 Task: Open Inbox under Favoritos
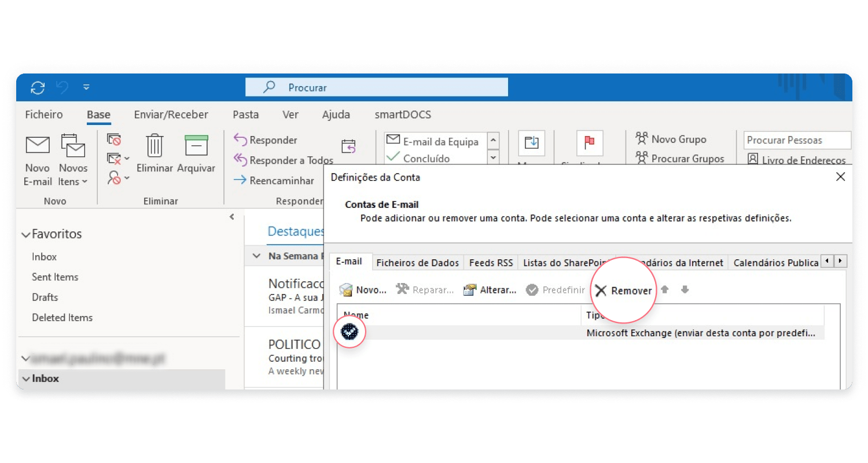pos(45,256)
